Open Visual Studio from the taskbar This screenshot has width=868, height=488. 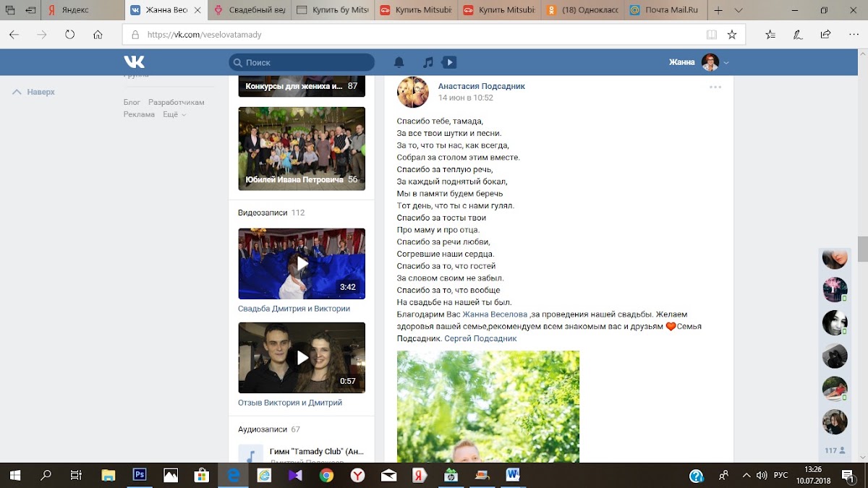point(295,475)
